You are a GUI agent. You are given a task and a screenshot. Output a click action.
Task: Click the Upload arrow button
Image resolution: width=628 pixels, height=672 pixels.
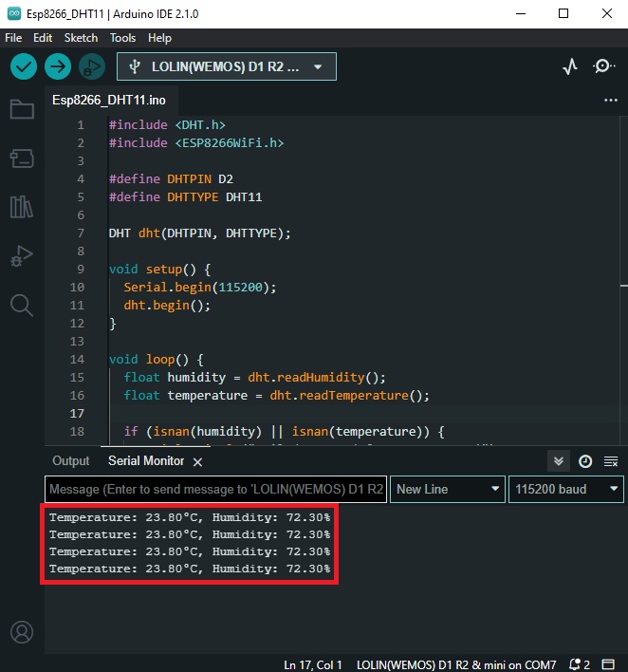point(58,66)
